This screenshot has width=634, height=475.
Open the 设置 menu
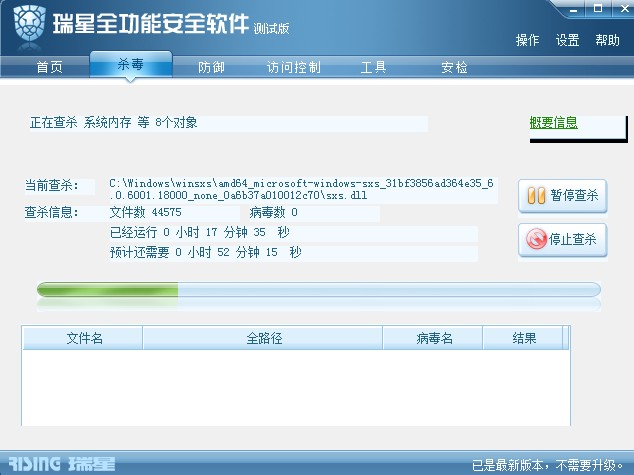pos(567,40)
